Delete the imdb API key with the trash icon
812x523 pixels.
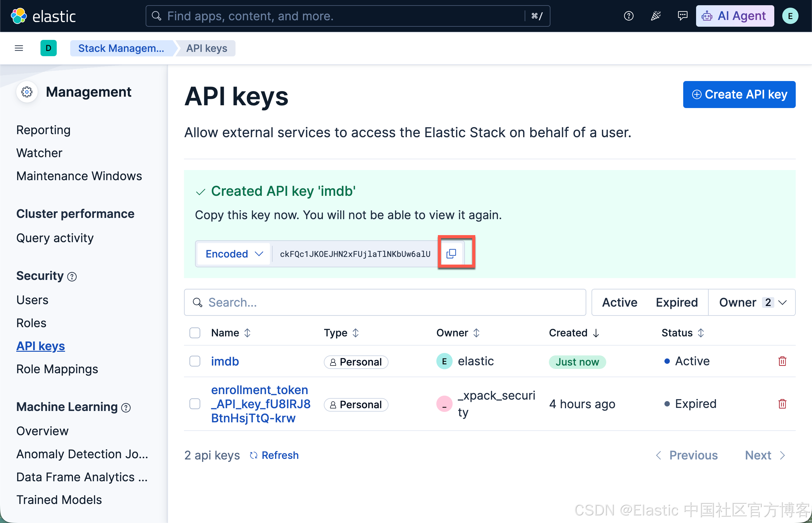click(782, 361)
